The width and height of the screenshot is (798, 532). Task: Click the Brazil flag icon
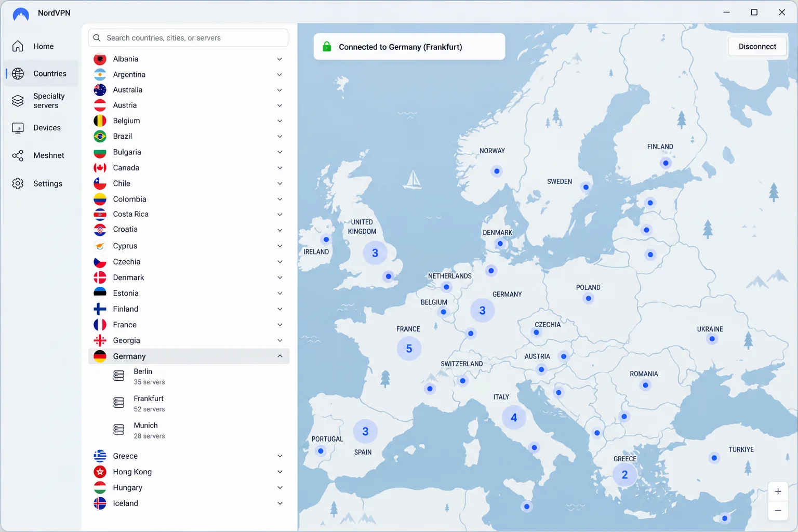pos(100,136)
